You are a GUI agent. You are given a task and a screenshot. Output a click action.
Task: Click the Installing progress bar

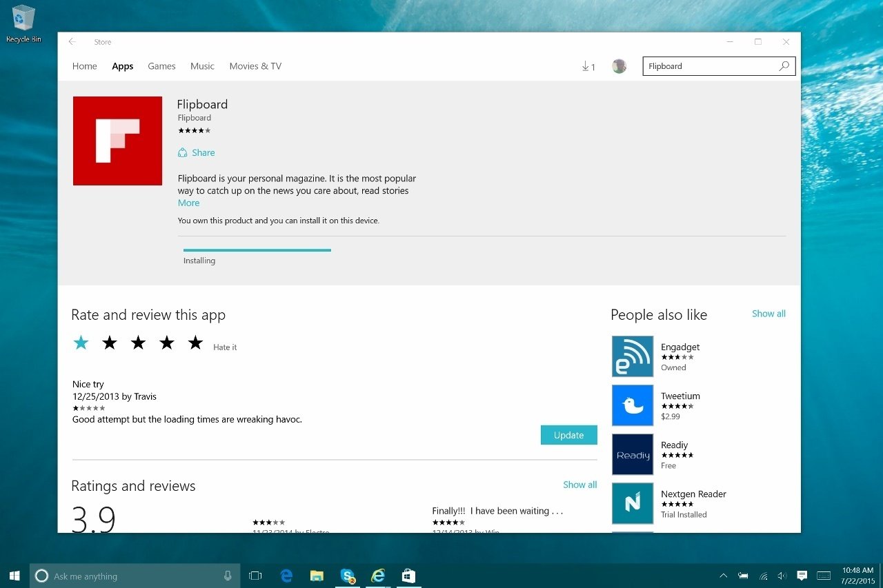257,250
